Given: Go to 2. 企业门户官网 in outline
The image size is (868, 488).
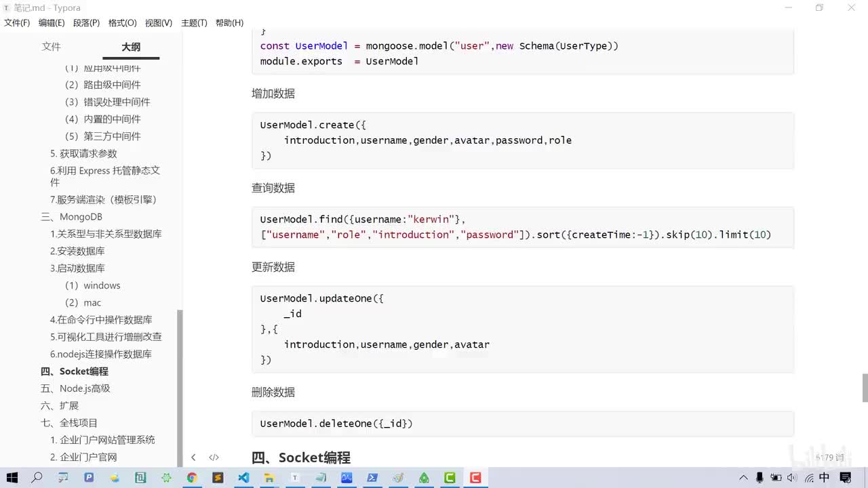Looking at the screenshot, I should pos(83,457).
